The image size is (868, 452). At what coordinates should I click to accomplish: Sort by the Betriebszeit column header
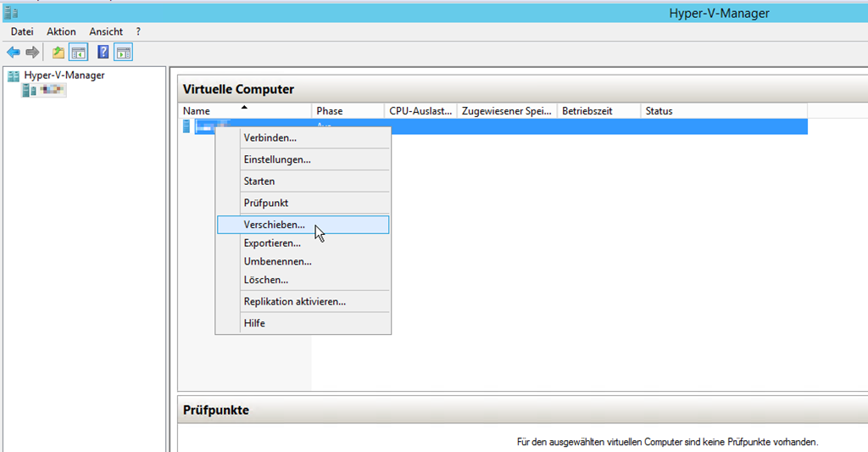point(587,111)
